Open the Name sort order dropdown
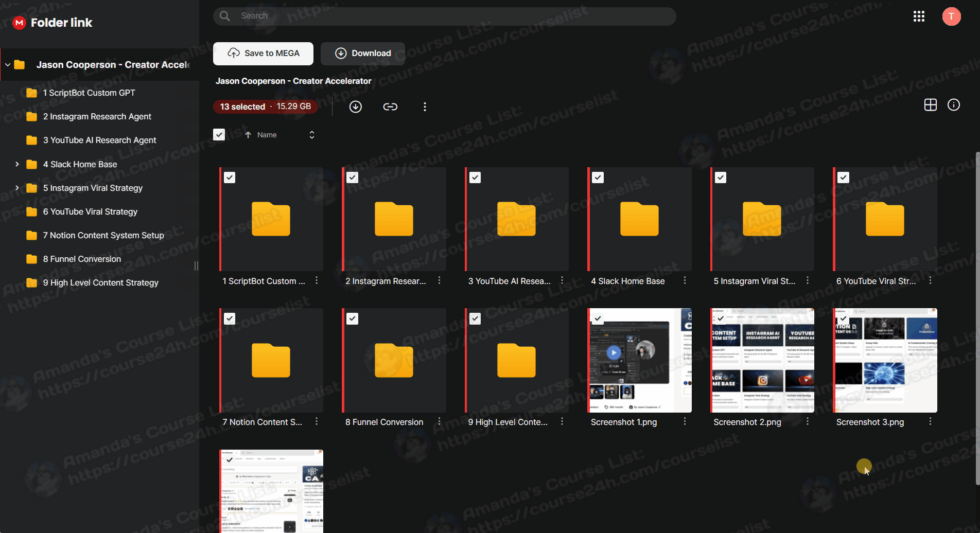The height and width of the screenshot is (533, 980). coord(311,135)
